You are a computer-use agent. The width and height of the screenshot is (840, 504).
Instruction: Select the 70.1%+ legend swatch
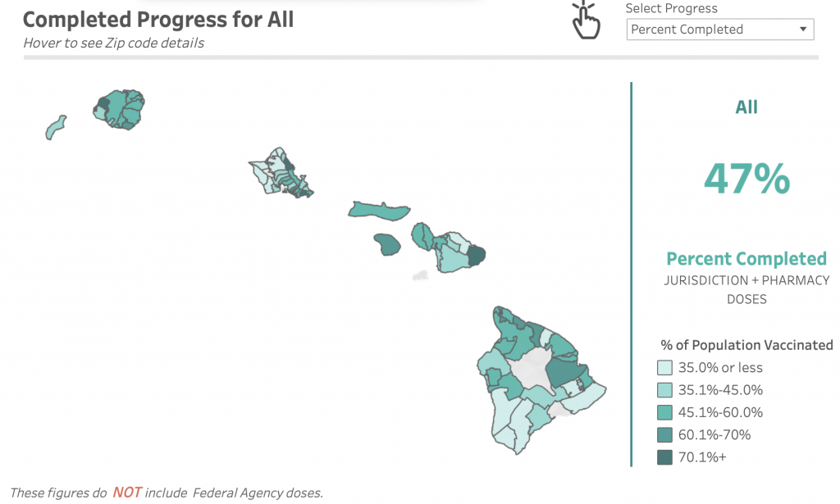(x=664, y=457)
